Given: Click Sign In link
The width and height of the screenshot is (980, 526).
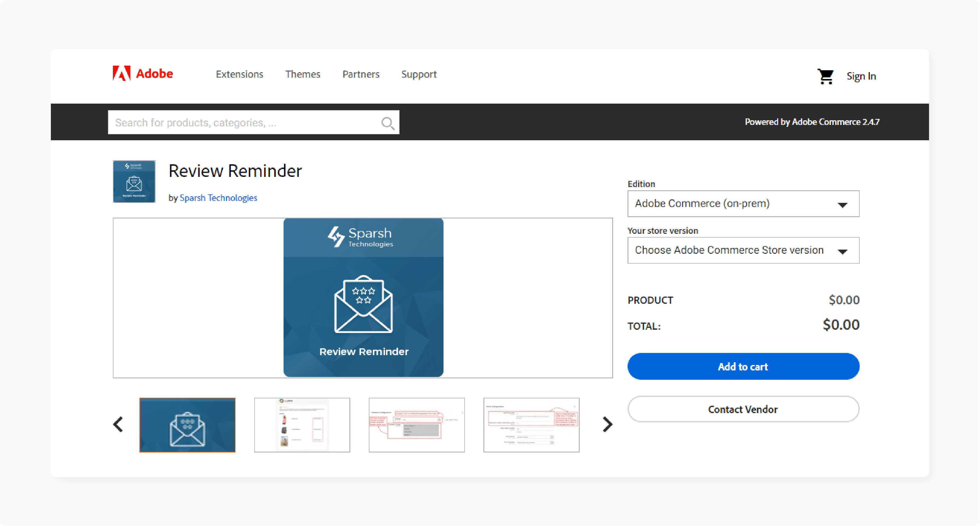Looking at the screenshot, I should (861, 76).
